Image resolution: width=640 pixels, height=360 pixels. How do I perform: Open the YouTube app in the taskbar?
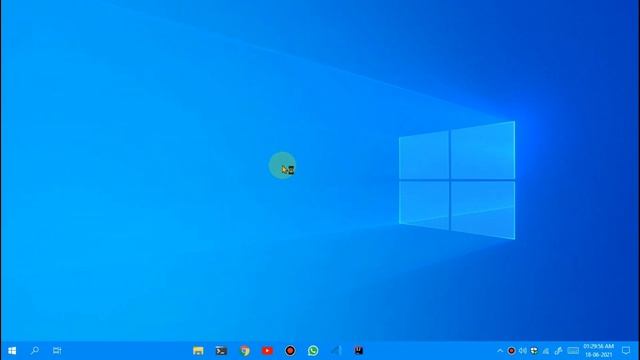[267, 351]
